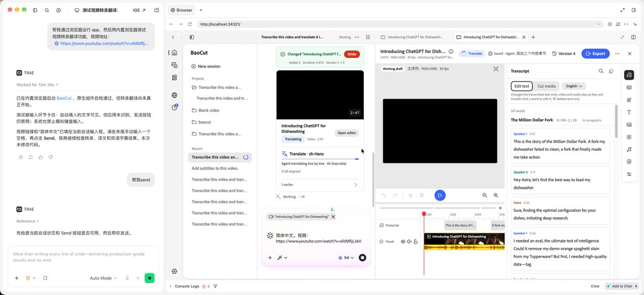
Task: Open the session list menu icon
Action: click(368, 37)
